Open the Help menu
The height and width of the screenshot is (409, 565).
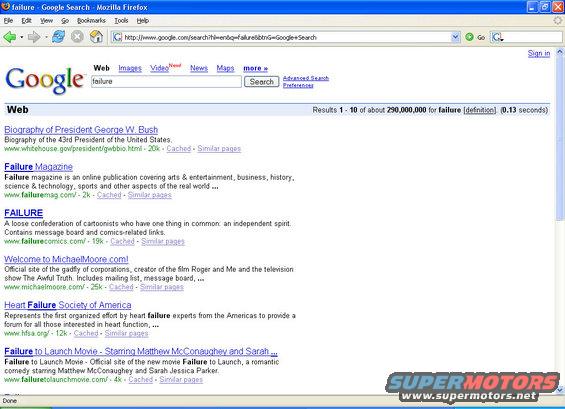pyautogui.click(x=143, y=21)
